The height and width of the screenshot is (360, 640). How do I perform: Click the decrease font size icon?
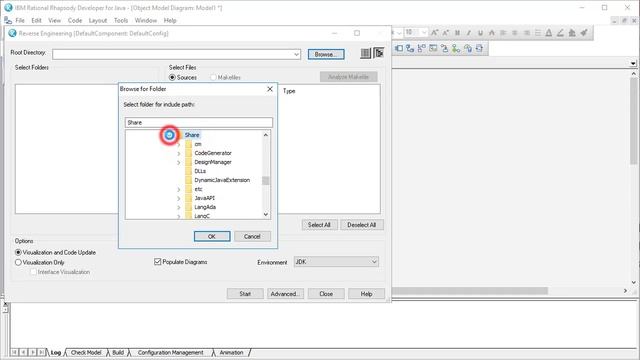(445, 33)
